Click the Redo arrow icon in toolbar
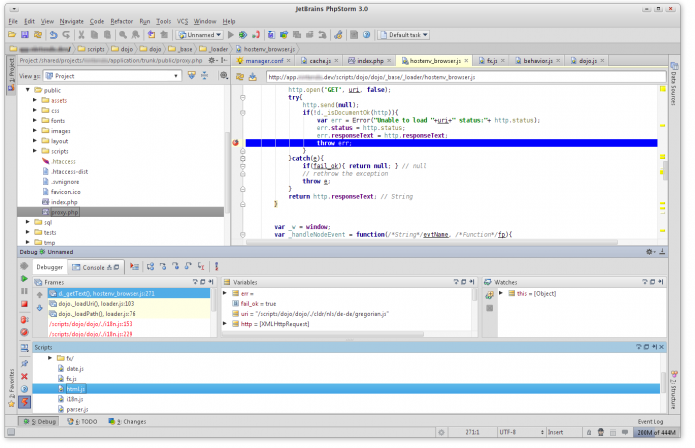Viewport: 695px width, 448px height. (x=66, y=35)
